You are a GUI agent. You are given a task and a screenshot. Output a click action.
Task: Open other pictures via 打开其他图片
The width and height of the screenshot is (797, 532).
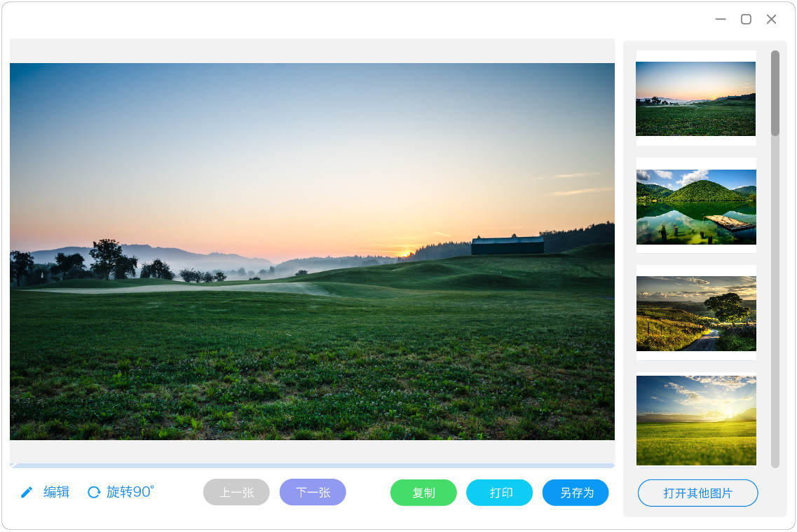pos(698,493)
